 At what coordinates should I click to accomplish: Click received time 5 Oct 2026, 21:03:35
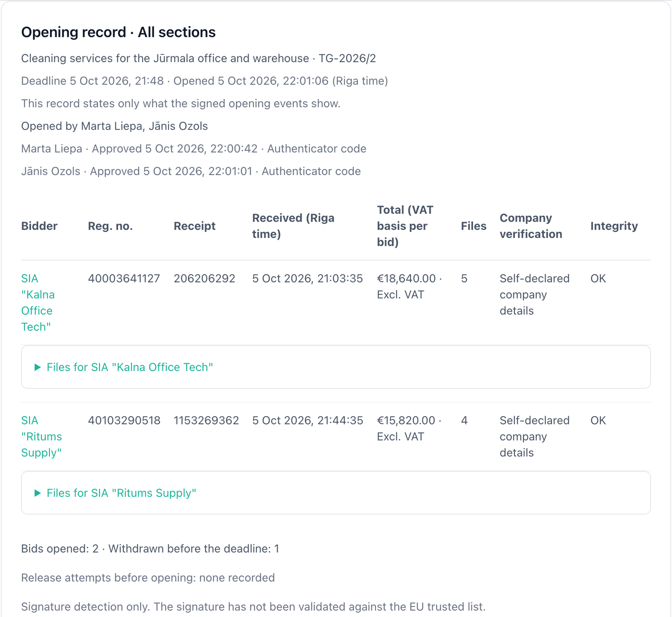[307, 279]
